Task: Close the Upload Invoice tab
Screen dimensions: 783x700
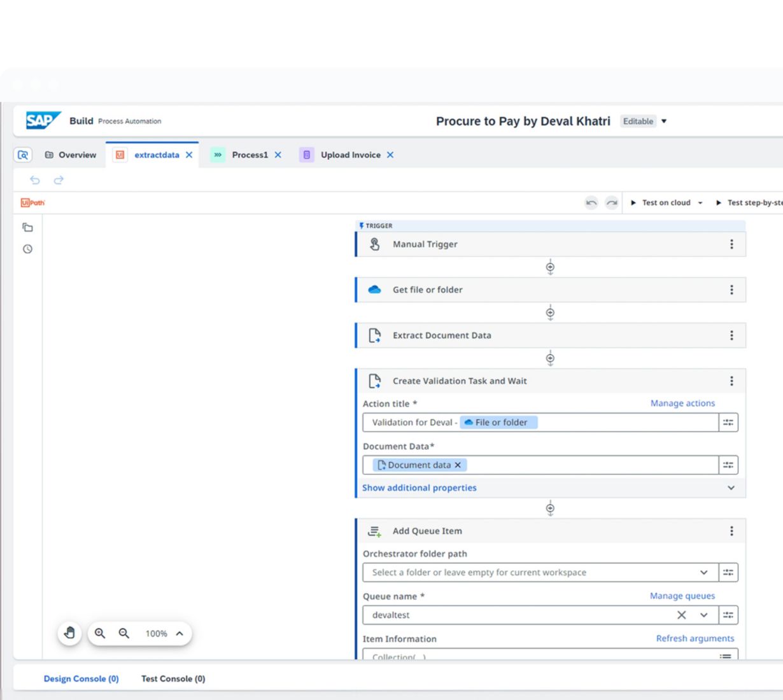Action: point(390,155)
